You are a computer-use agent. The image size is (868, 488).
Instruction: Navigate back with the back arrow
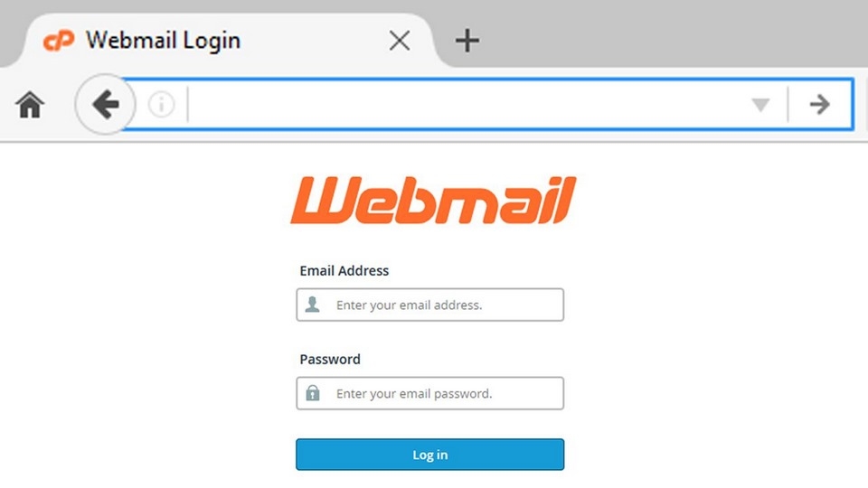coord(105,104)
